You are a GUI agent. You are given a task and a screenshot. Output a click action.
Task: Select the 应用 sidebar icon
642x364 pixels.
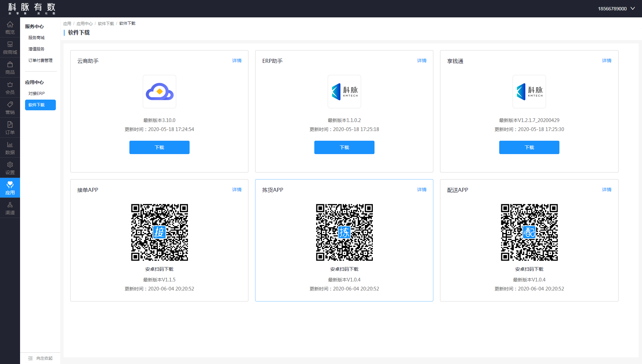tap(10, 188)
